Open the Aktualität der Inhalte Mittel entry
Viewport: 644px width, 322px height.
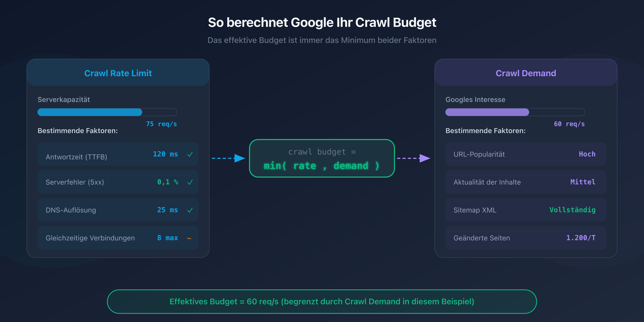point(526,182)
